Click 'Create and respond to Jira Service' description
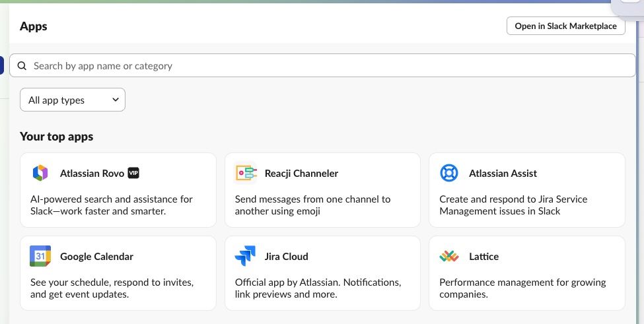This screenshot has height=324, width=644. (513, 205)
